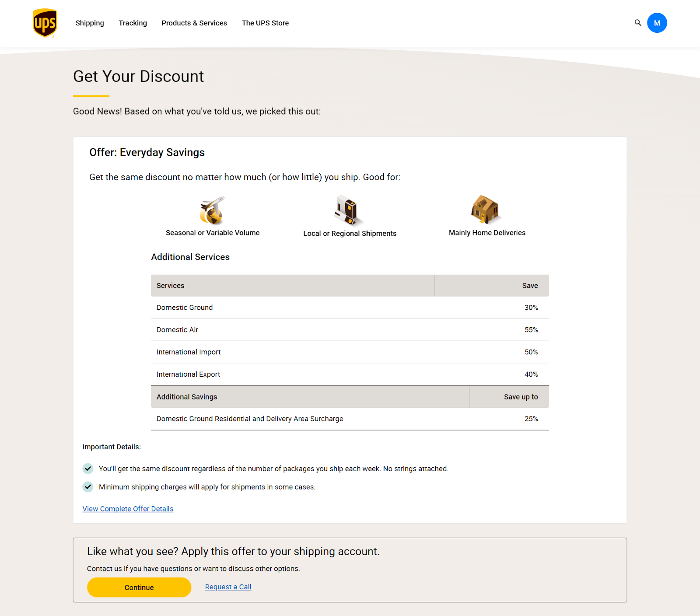Image resolution: width=700 pixels, height=616 pixels.
Task: Open the Shipping menu
Action: coord(90,23)
